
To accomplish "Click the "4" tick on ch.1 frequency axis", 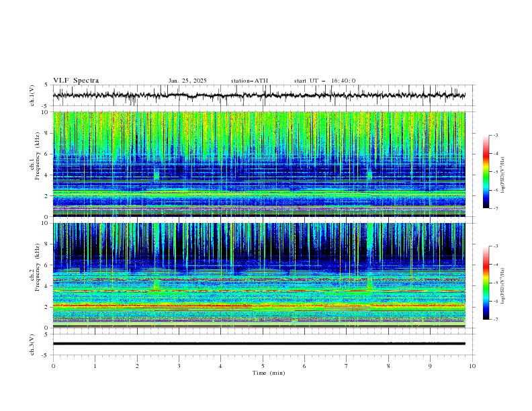I will pos(47,175).
